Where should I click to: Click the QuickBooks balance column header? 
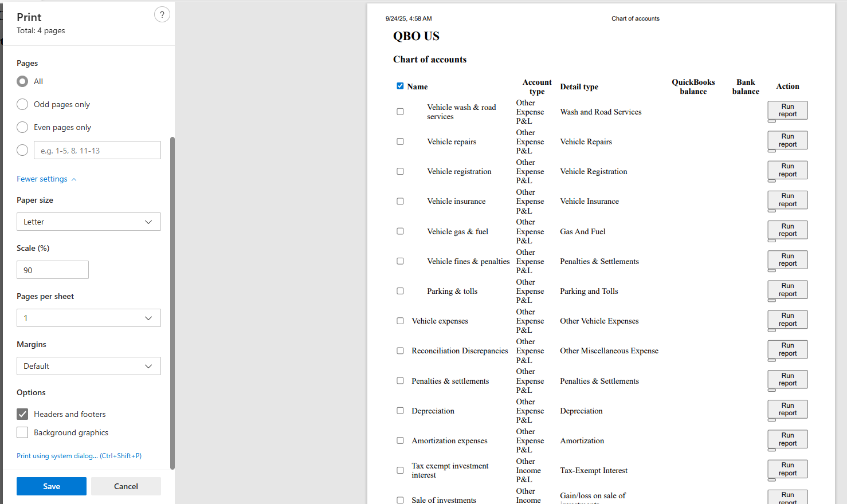click(693, 86)
